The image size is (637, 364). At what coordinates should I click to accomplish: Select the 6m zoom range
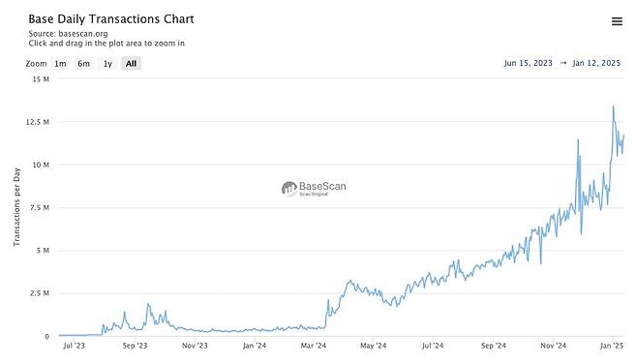[83, 63]
